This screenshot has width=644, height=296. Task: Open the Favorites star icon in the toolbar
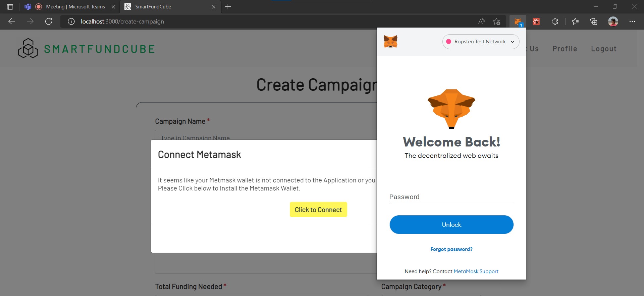(x=575, y=21)
